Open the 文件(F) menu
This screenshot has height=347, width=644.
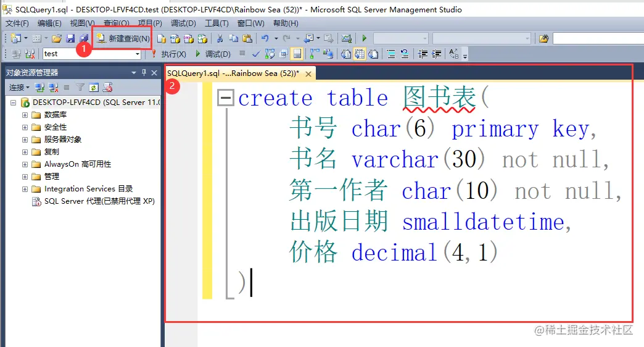pyautogui.click(x=17, y=23)
